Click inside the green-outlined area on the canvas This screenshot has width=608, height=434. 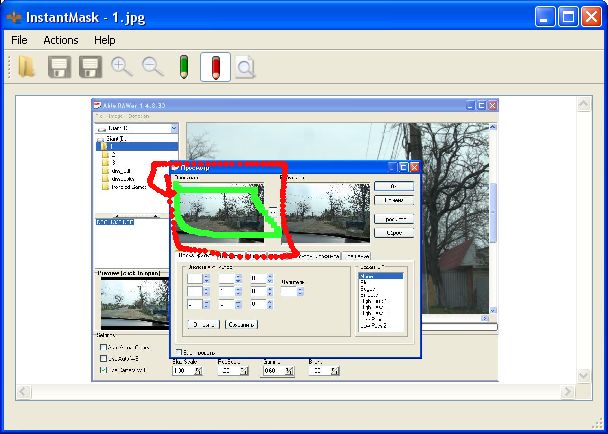222,211
